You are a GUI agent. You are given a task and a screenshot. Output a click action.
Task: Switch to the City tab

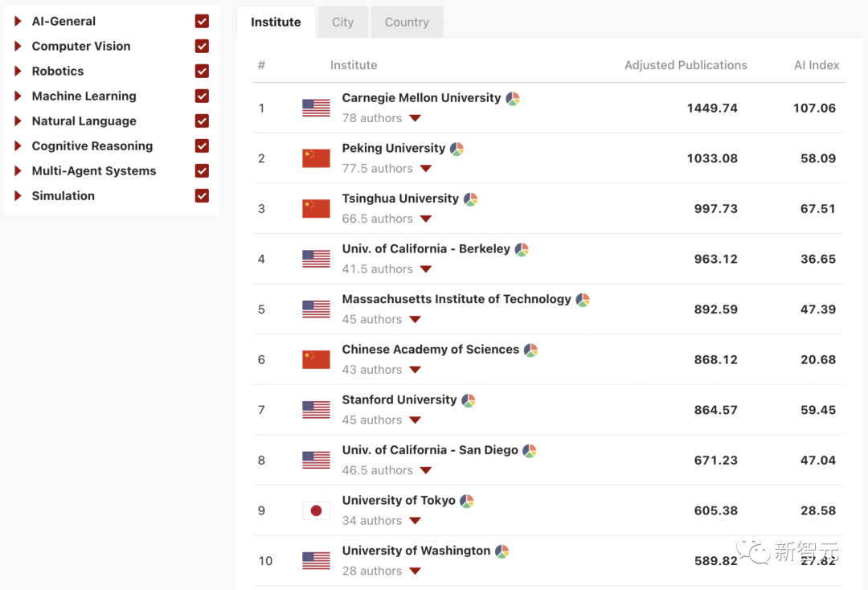[342, 23]
